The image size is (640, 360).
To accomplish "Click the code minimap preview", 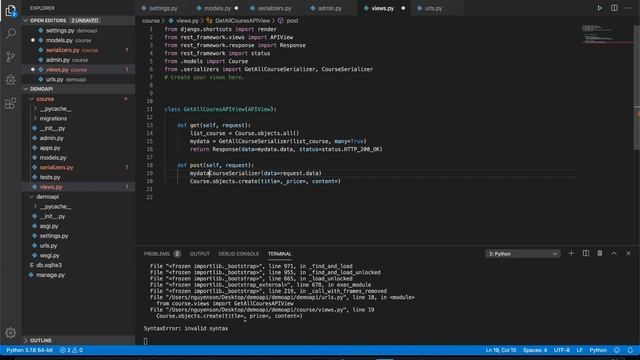I will [x=607, y=35].
